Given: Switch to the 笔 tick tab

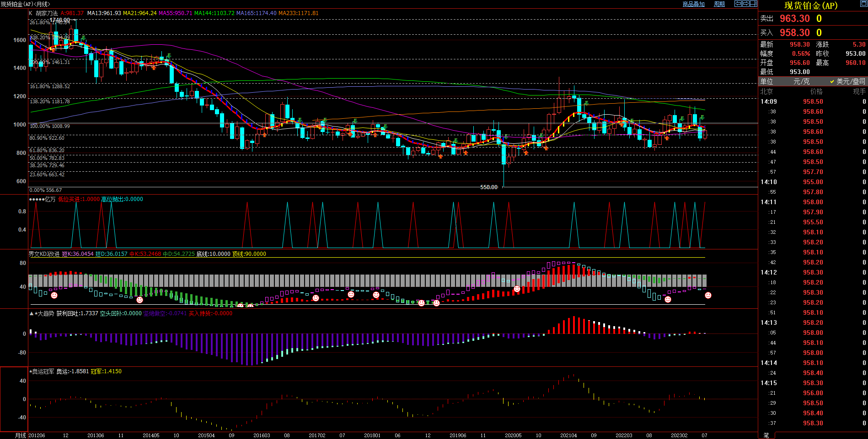Looking at the screenshot, I should (x=766, y=435).
